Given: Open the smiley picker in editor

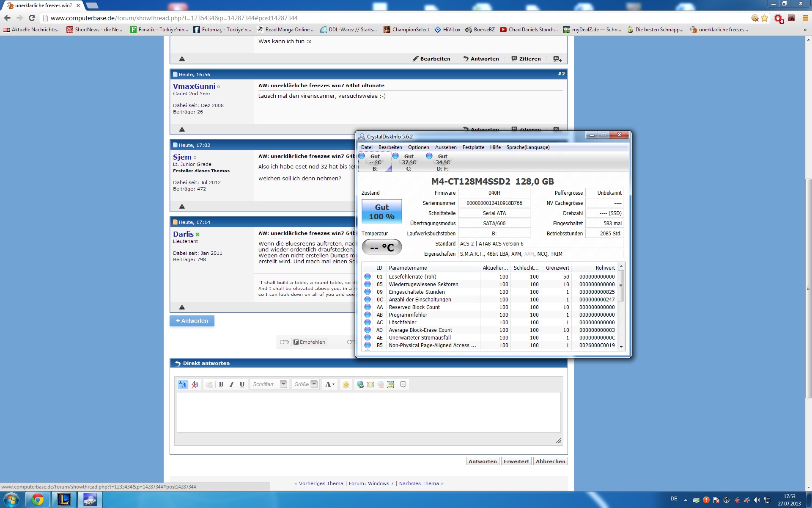Looking at the screenshot, I should [x=346, y=384].
